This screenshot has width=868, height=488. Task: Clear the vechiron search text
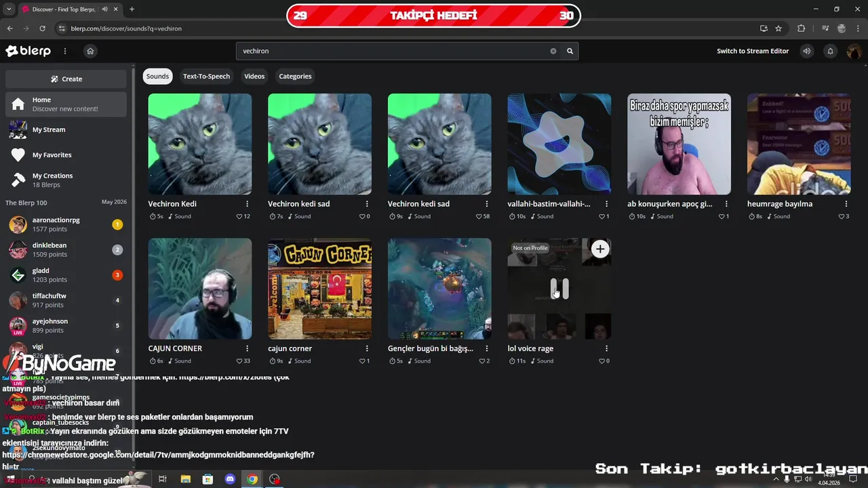pyautogui.click(x=553, y=51)
